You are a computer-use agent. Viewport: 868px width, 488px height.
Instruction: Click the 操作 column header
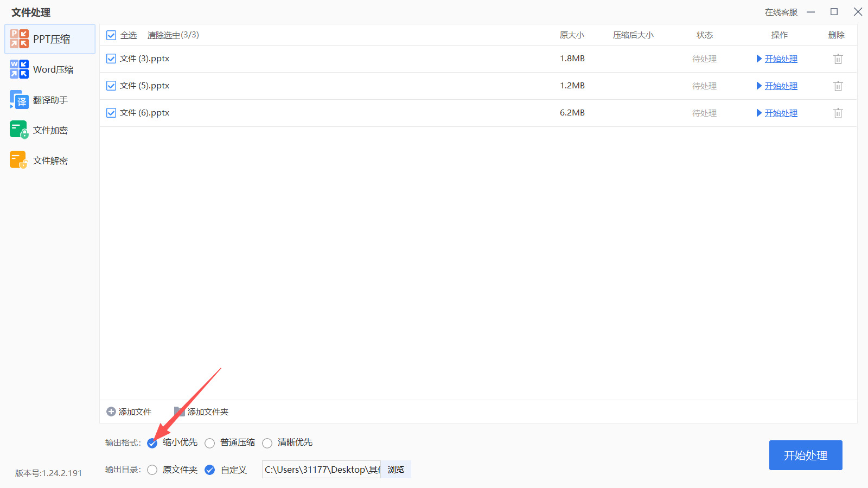coord(780,35)
